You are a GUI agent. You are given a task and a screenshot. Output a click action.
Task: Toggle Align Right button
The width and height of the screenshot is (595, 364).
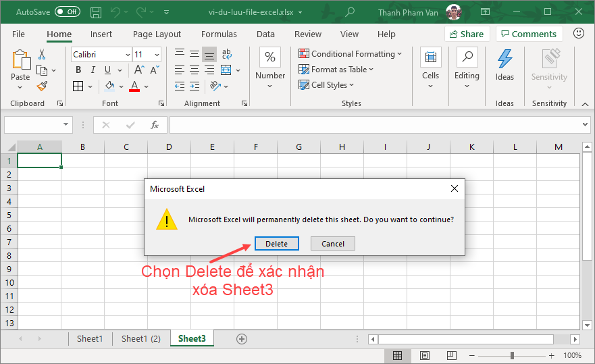209,70
